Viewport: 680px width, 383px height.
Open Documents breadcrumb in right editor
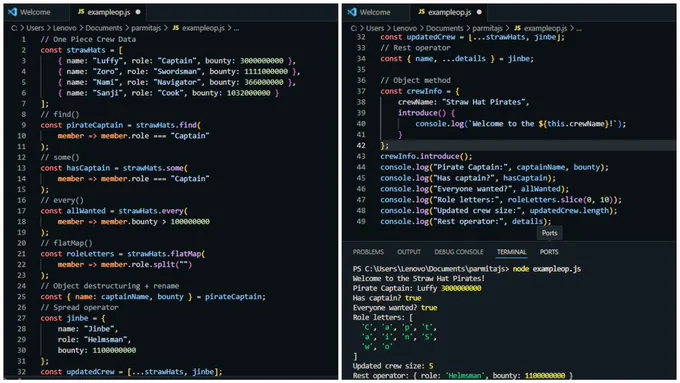click(x=445, y=28)
